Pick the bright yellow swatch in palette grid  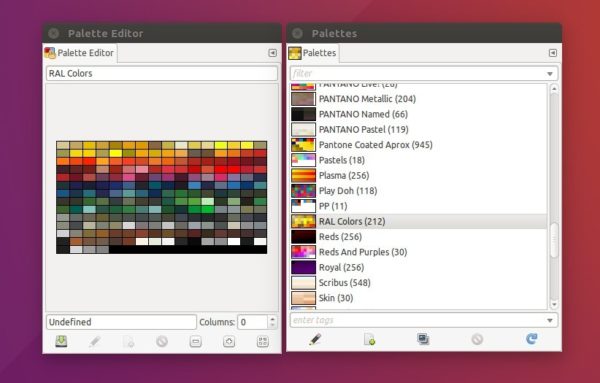tap(116, 153)
